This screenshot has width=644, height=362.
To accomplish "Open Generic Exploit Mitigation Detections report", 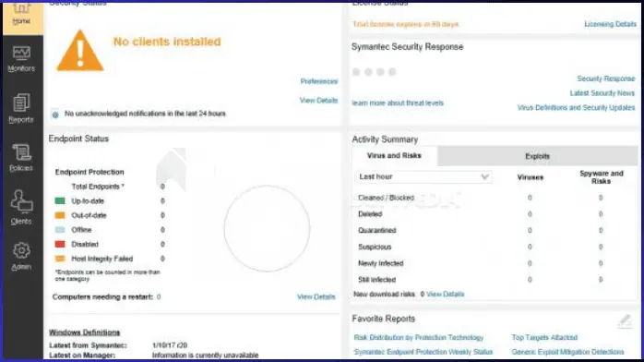I will click(x=567, y=352).
